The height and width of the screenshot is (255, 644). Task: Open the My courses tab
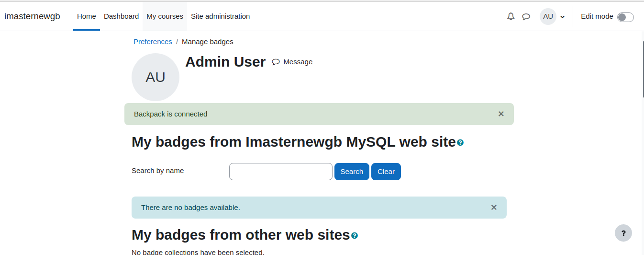pos(165,16)
